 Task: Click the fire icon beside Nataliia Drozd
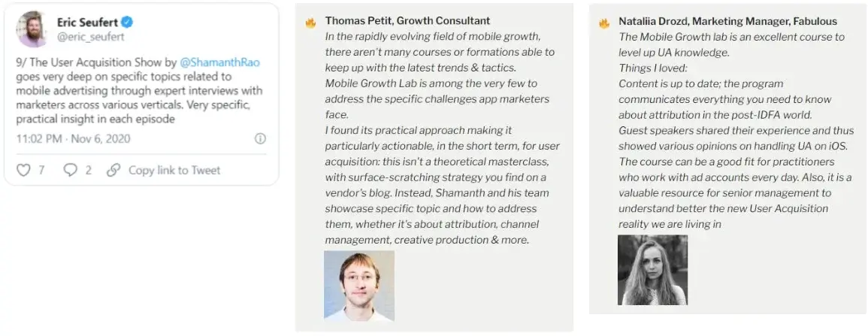click(603, 23)
